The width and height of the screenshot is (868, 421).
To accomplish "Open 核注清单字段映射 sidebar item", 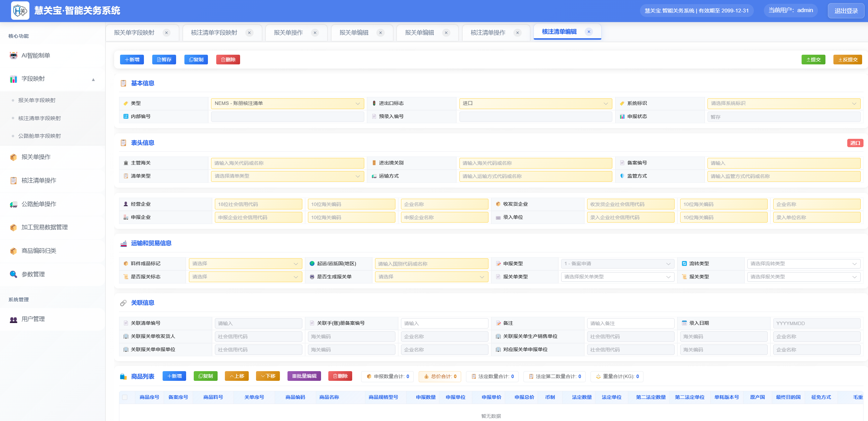I will tap(39, 118).
